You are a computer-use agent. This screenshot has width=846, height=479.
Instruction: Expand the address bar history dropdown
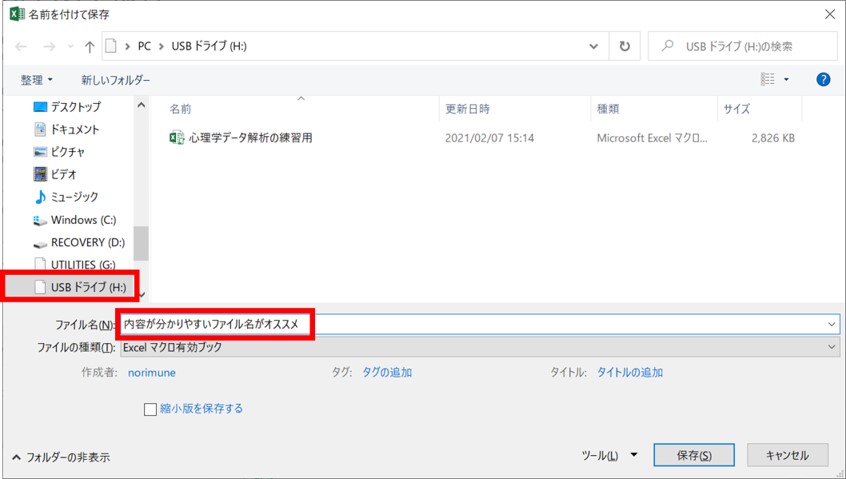pyautogui.click(x=593, y=46)
